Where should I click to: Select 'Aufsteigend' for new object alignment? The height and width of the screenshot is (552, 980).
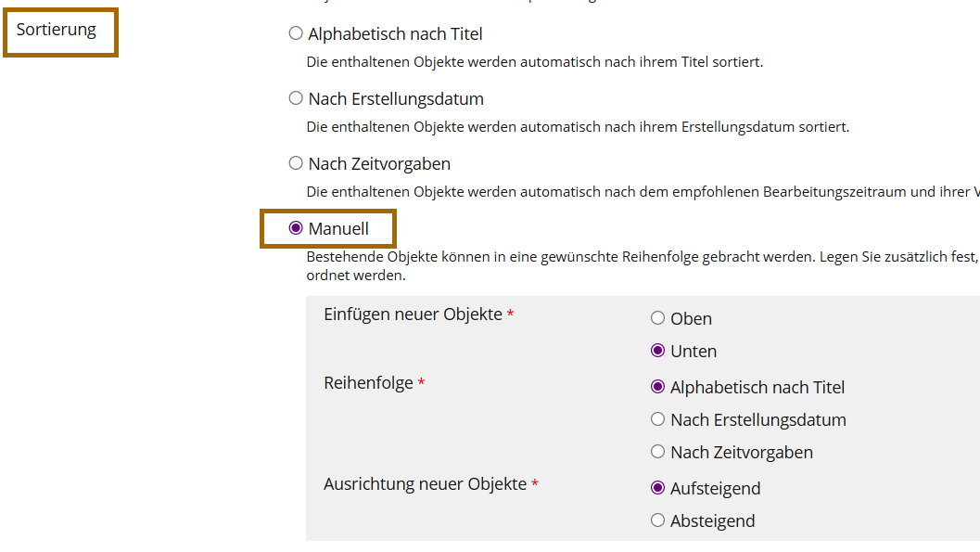click(658, 488)
